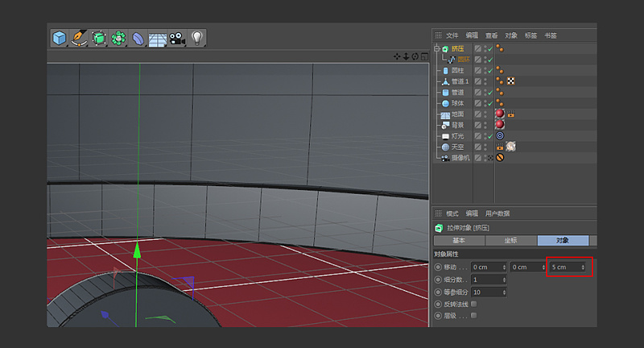Select the Cube primitive tool
Viewport: 644px width, 348px height.
coord(59,38)
